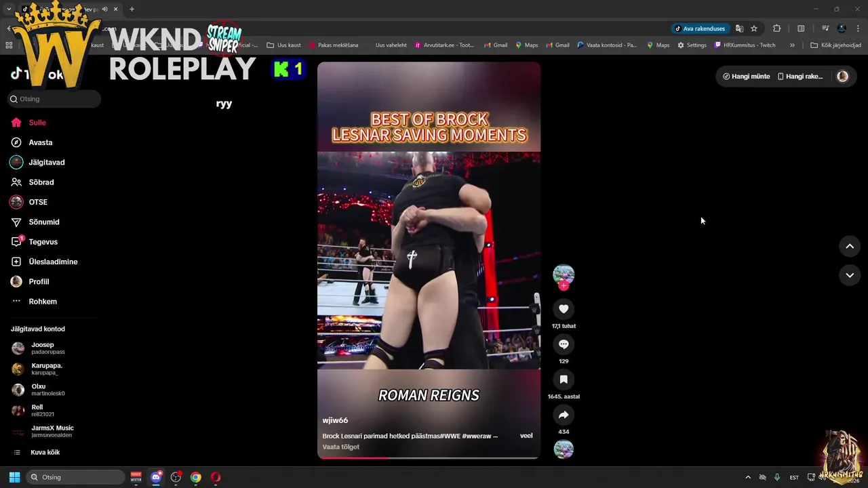Click the Brock Lesnar video player
Viewport: 868px width, 488px height.
pos(429,260)
